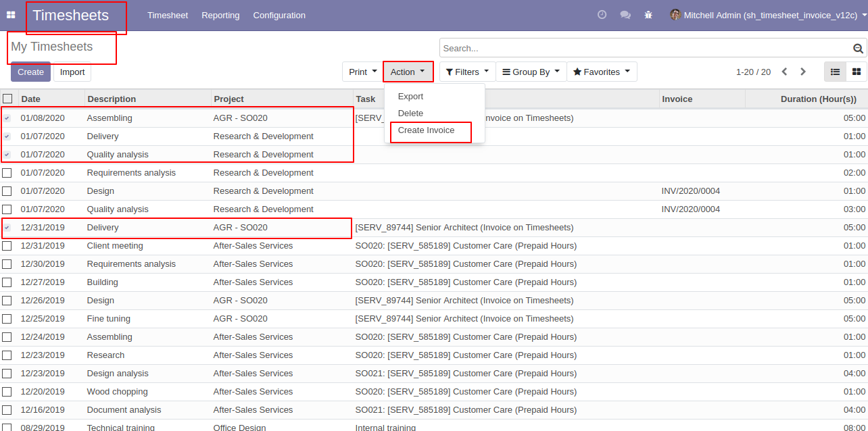This screenshot has width=868, height=431.
Task: Collapse the Action dropdown
Action: 408,72
